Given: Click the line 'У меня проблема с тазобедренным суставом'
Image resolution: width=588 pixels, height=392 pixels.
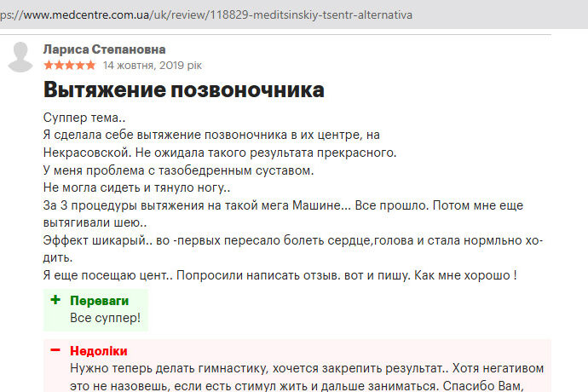Looking at the screenshot, I should click(x=177, y=170).
